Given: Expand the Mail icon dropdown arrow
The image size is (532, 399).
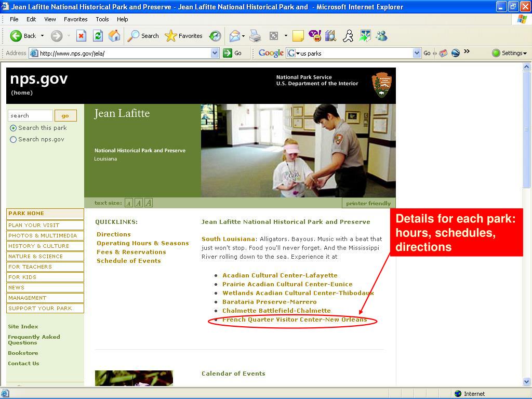Looking at the screenshot, I should pos(243,36).
